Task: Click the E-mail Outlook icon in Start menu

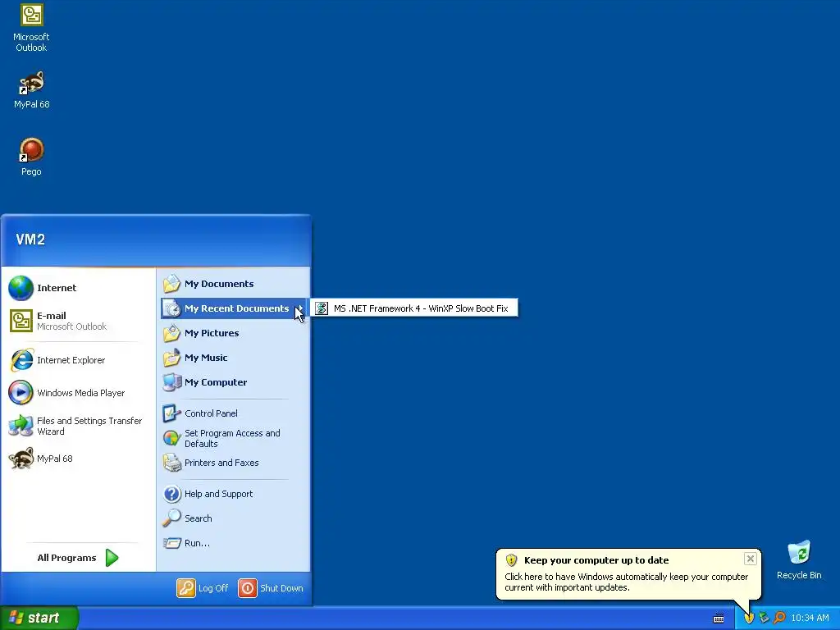Action: point(21,321)
